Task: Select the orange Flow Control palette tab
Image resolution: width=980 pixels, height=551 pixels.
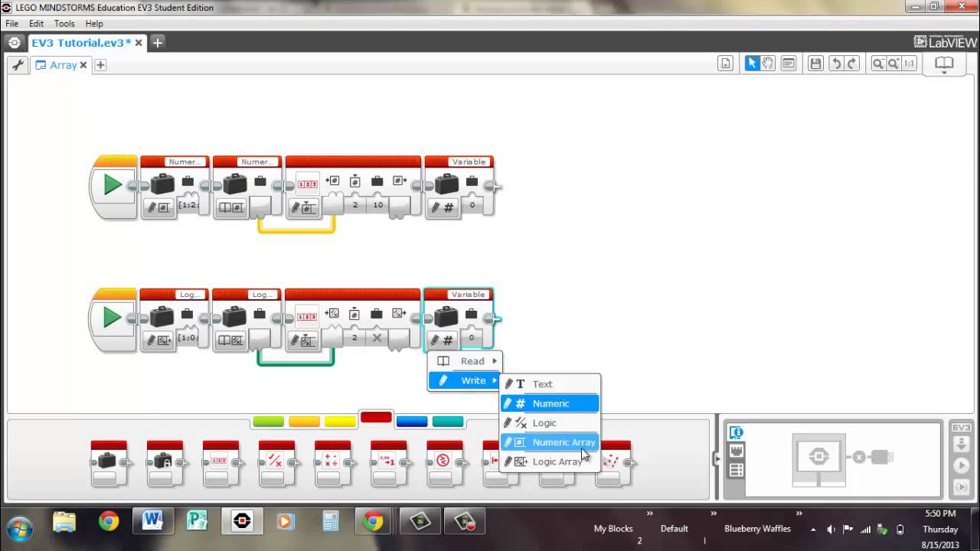Action: [304, 422]
